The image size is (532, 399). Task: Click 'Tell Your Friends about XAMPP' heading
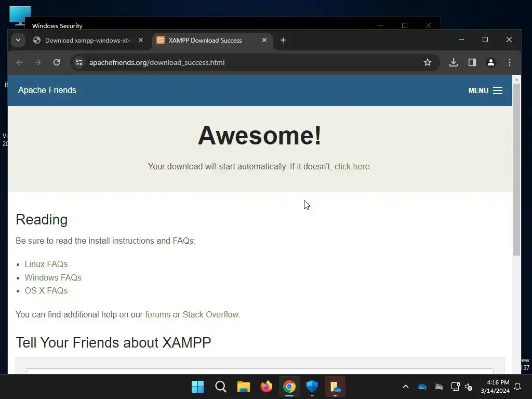click(113, 342)
